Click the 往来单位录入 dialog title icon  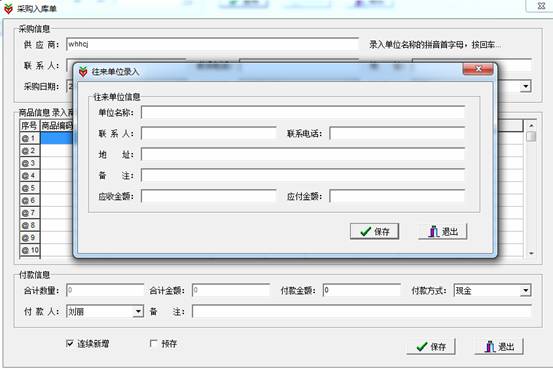tap(83, 72)
